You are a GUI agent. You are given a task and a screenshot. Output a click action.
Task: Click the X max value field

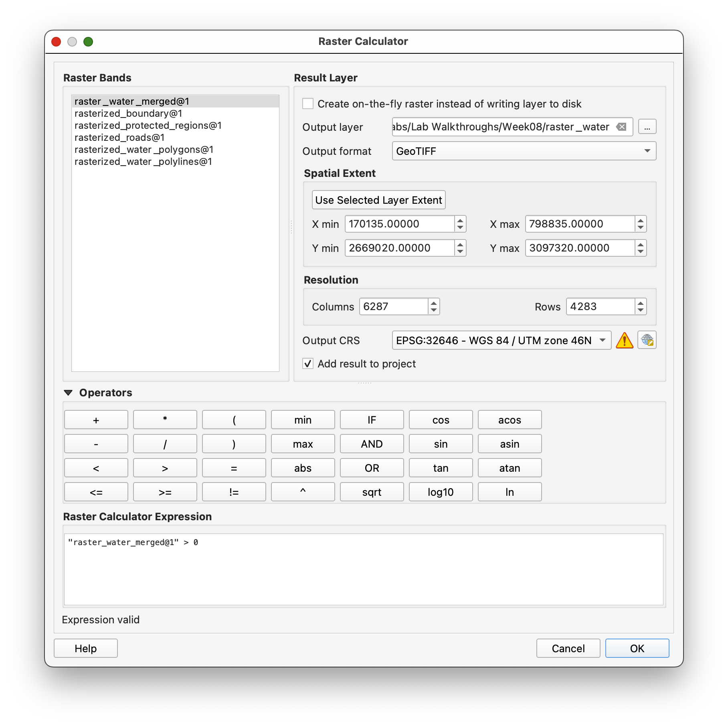click(580, 224)
